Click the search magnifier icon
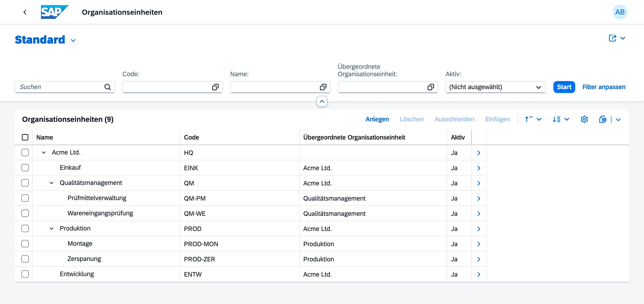 click(x=107, y=87)
